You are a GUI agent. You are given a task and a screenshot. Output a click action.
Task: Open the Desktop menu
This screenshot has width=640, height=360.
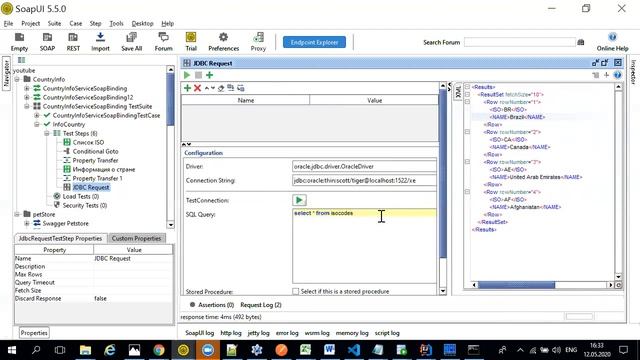pyautogui.click(x=142, y=23)
